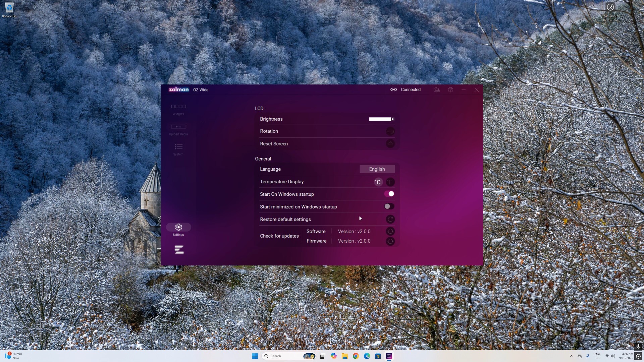The height and width of the screenshot is (362, 644).
Task: Click the Reset Screen icon
Action: coord(390,144)
